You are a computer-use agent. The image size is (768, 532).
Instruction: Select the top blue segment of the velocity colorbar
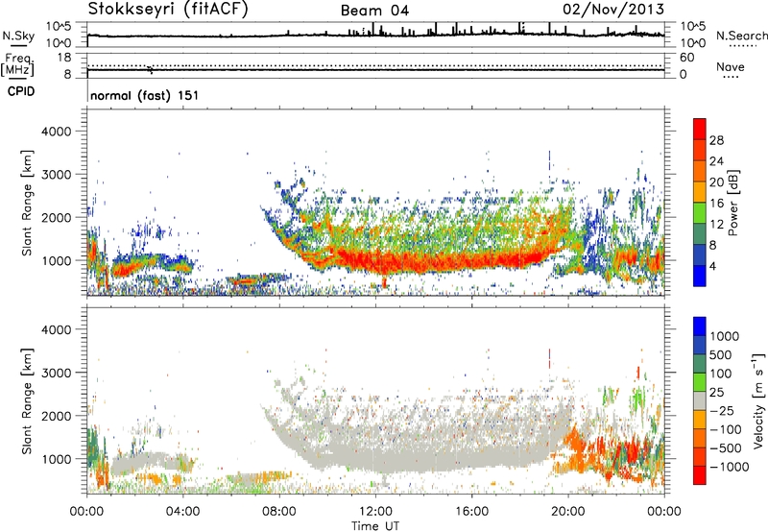coord(700,326)
